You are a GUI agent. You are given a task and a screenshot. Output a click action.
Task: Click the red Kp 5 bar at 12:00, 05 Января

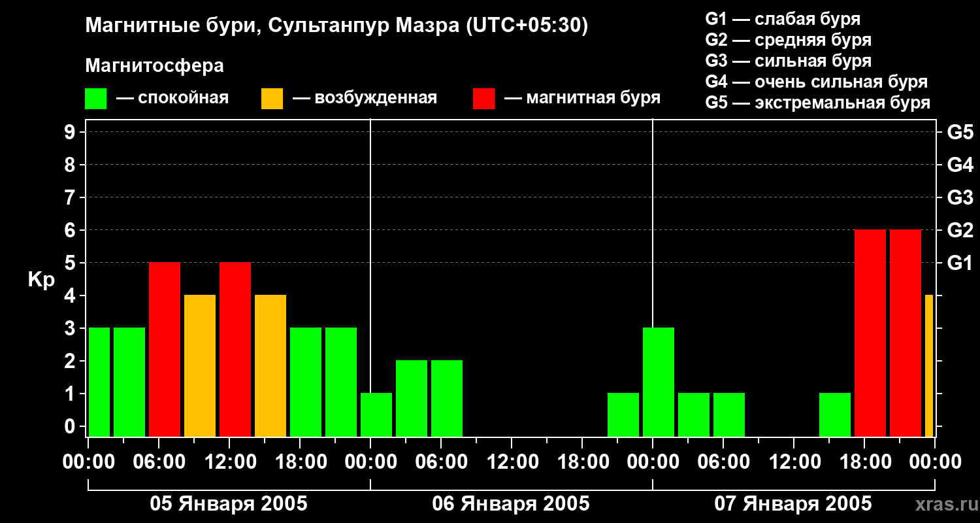tap(235, 350)
